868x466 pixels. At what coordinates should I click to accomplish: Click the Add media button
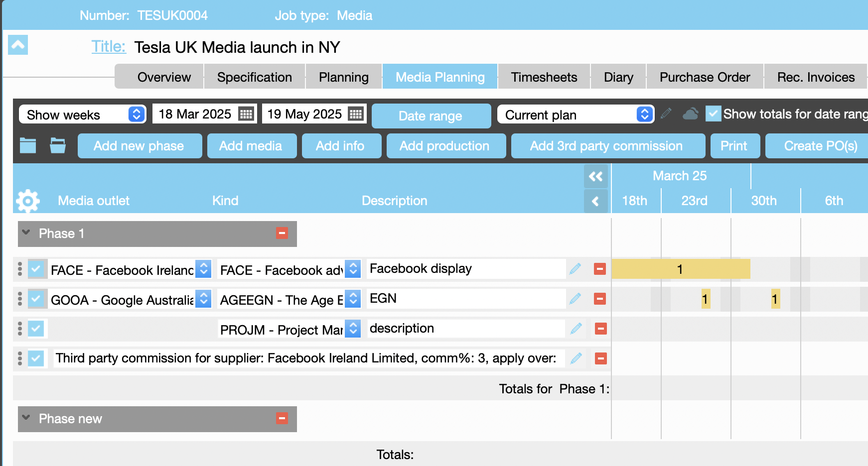click(x=252, y=145)
